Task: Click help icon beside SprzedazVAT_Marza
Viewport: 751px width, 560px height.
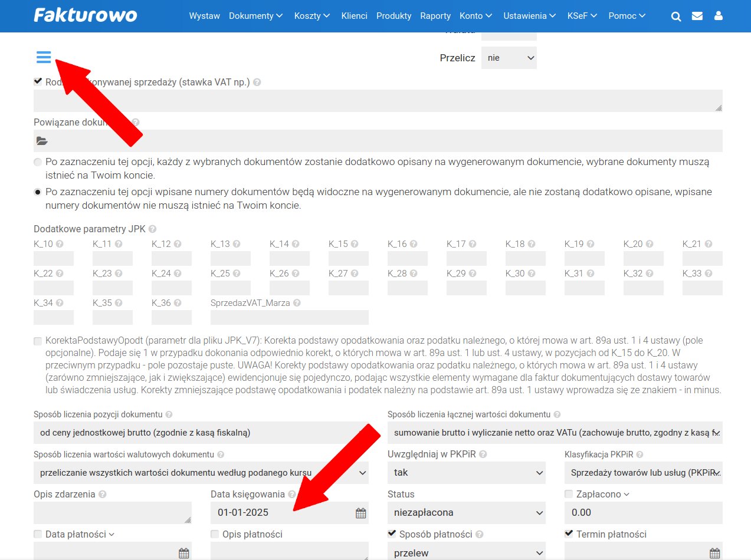Action: pyautogui.click(x=297, y=303)
